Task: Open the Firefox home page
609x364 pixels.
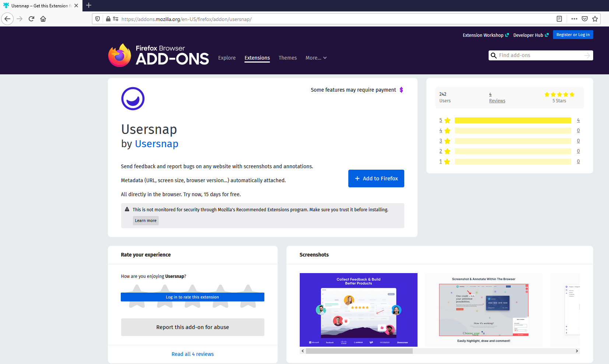Action: tap(43, 19)
